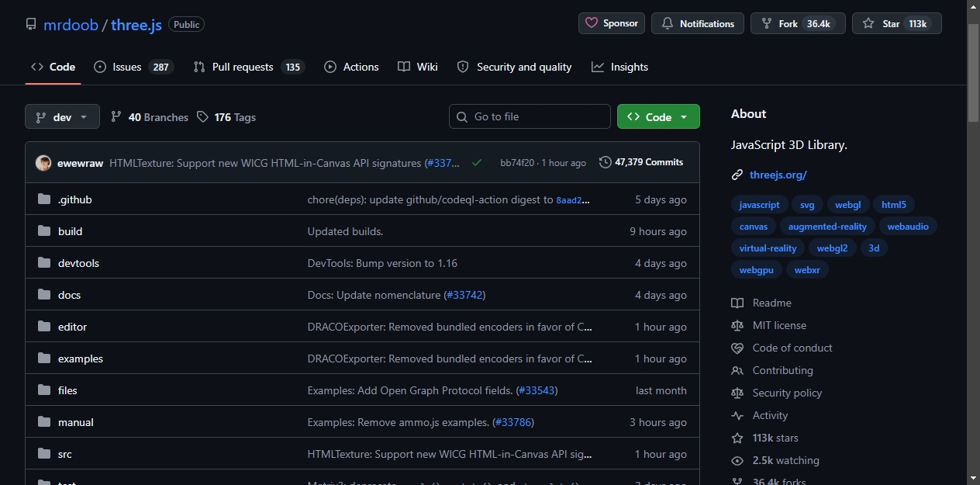
Task: Click the docs folder icon
Action: 44,295
